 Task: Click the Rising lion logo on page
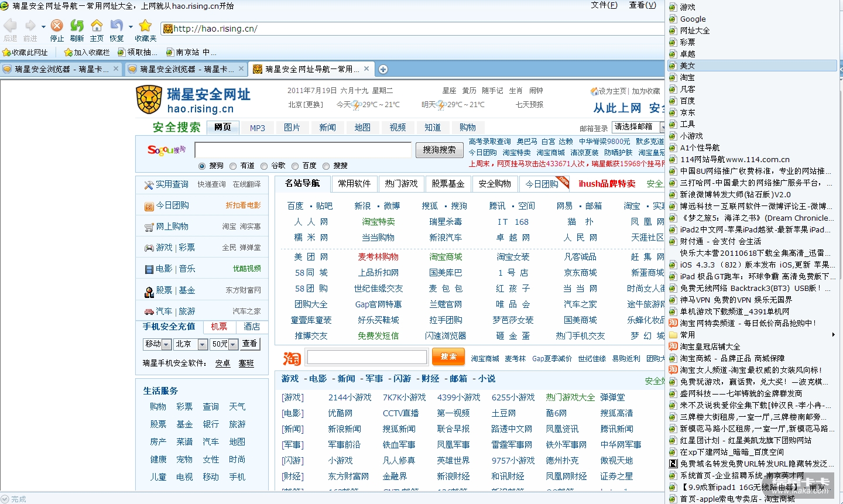click(x=149, y=100)
